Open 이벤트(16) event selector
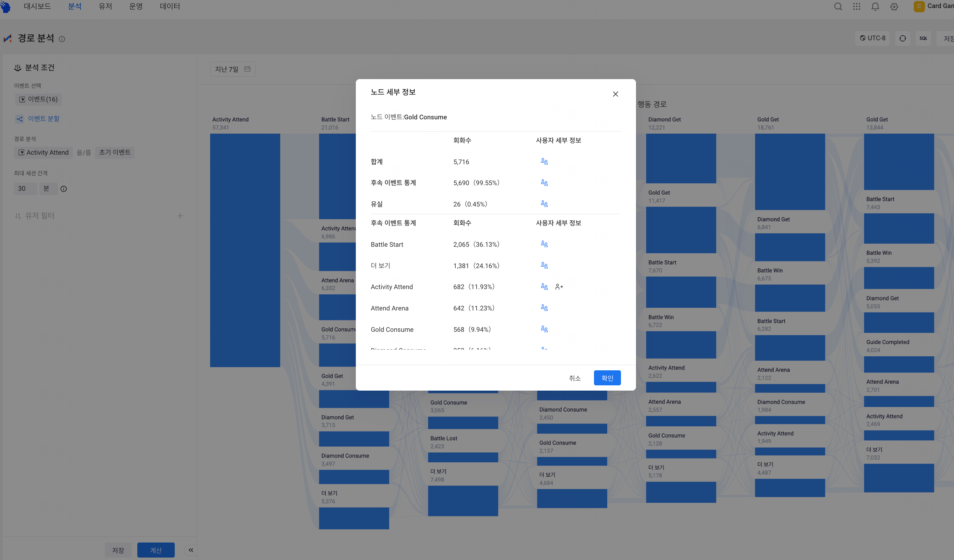Image resolution: width=954 pixels, height=560 pixels. [39, 99]
